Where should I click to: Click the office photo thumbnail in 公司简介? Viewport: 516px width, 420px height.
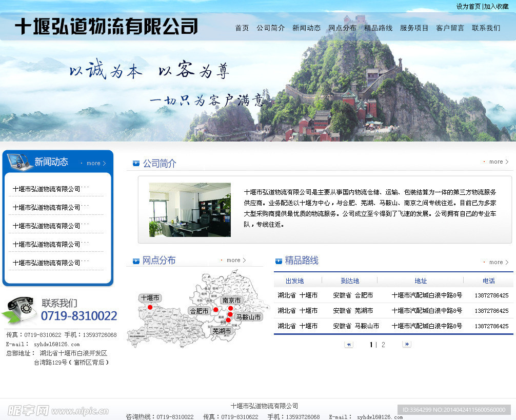pos(190,209)
